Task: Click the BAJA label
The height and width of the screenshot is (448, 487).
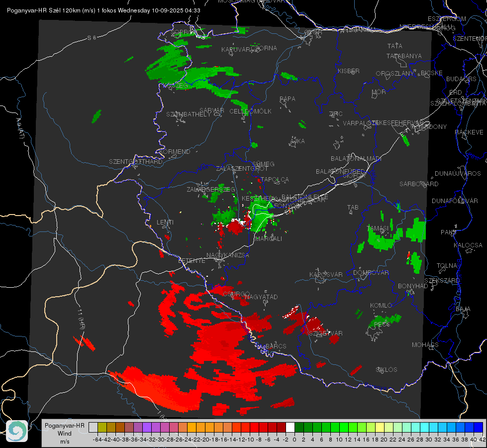Action: (x=463, y=309)
